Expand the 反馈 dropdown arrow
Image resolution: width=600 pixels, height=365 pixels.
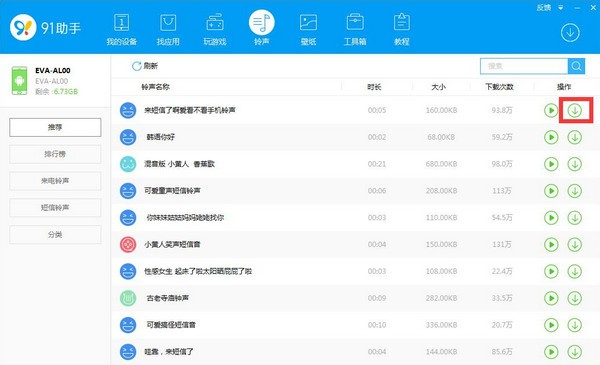[x=561, y=8]
